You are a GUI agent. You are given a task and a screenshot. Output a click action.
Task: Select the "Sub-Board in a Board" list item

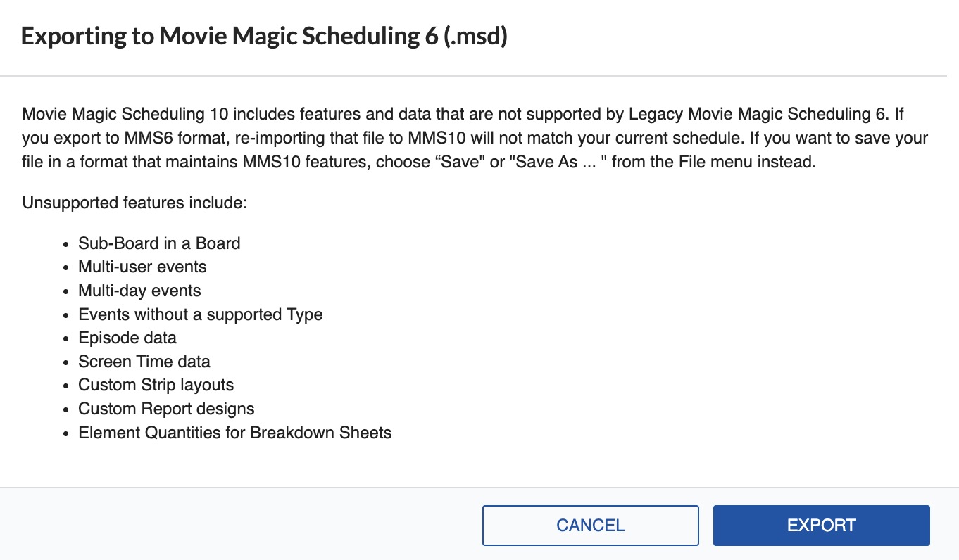pyautogui.click(x=159, y=243)
